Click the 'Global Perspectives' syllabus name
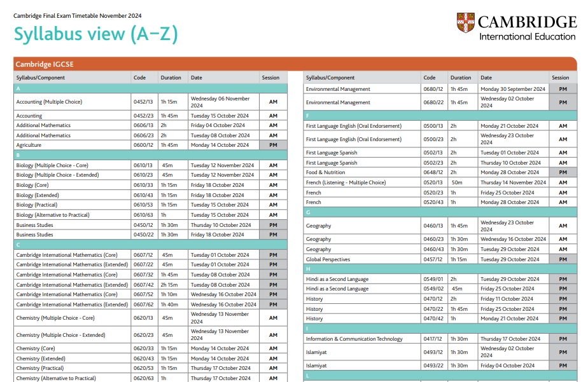The width and height of the screenshot is (588, 382). 328,259
